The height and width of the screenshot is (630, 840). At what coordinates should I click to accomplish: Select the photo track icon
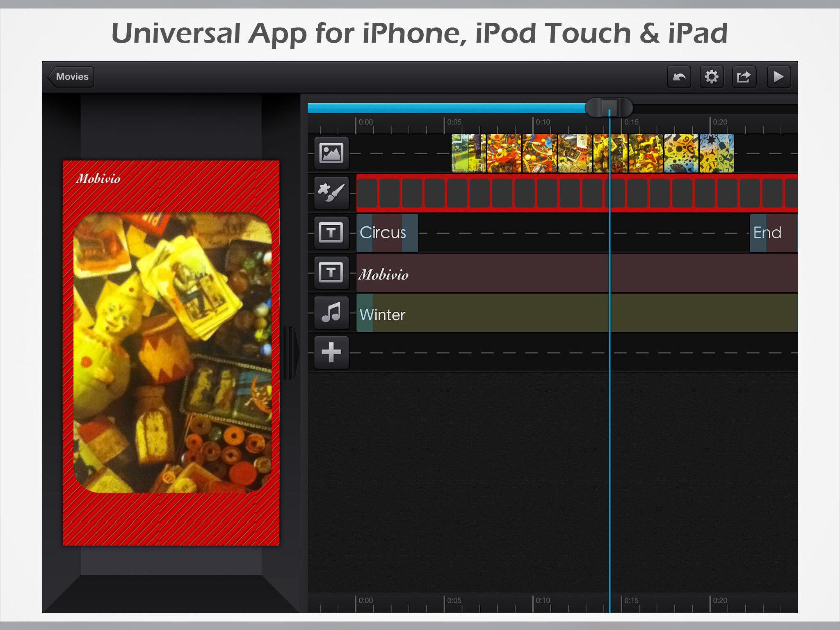331,153
